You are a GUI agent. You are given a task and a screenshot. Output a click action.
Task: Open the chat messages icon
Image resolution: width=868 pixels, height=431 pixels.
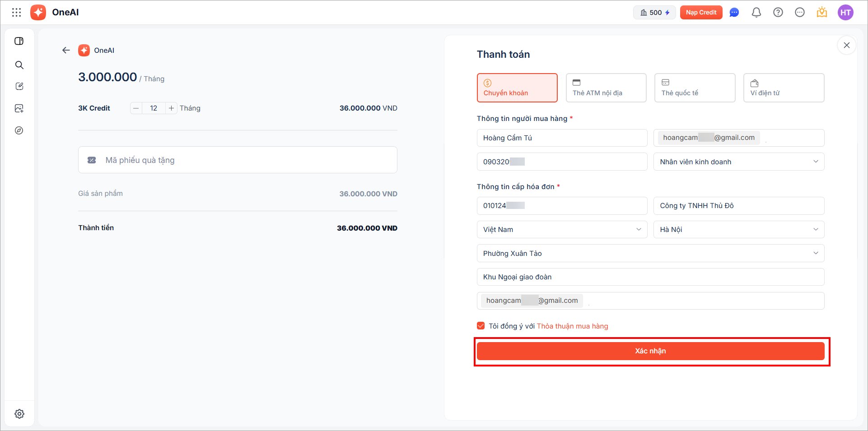pos(734,13)
